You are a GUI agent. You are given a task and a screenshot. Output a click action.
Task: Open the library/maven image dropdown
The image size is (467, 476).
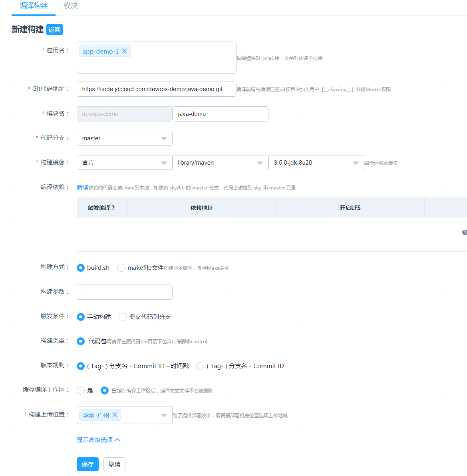click(259, 163)
